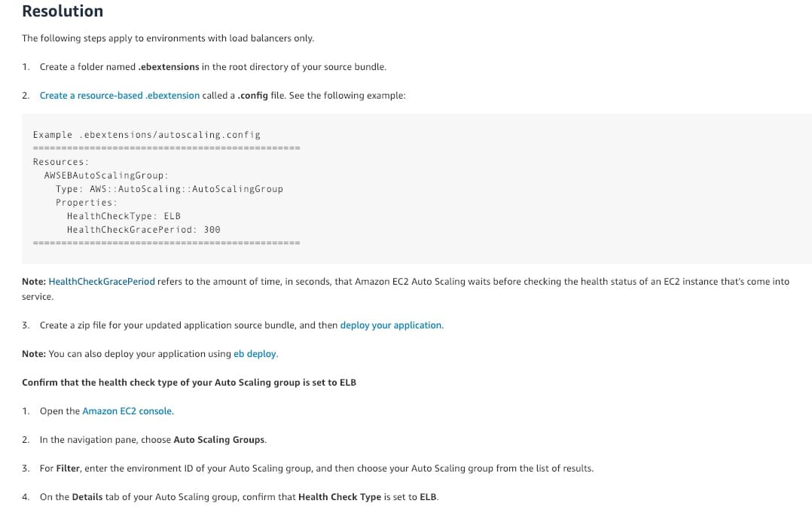
Task: Open the Amazon EC2 console link
Action: click(127, 411)
